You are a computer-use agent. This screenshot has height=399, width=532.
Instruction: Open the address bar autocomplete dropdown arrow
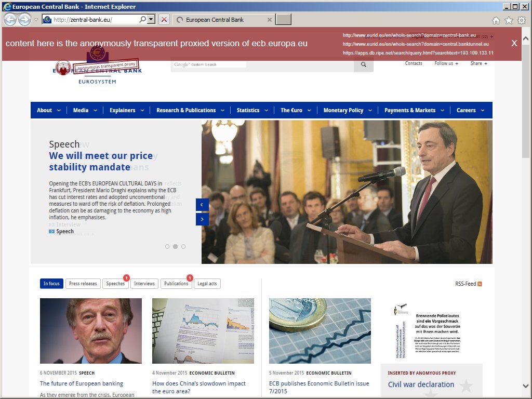(151, 19)
